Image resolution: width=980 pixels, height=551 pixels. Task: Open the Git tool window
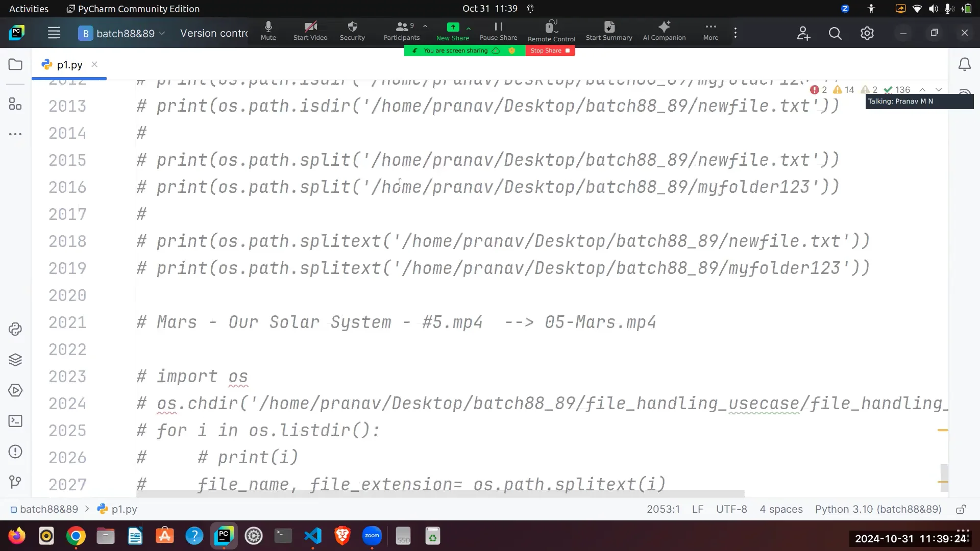coord(15,482)
